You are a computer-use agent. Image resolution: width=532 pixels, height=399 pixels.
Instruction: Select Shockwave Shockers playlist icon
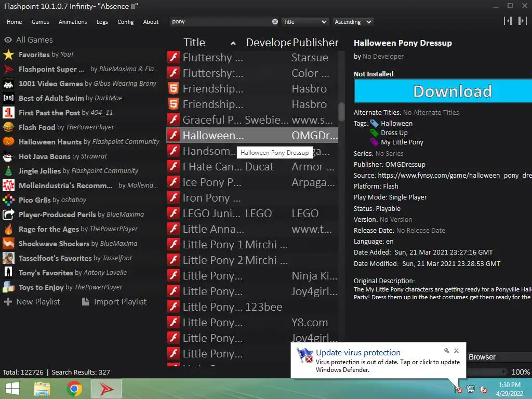click(x=8, y=244)
